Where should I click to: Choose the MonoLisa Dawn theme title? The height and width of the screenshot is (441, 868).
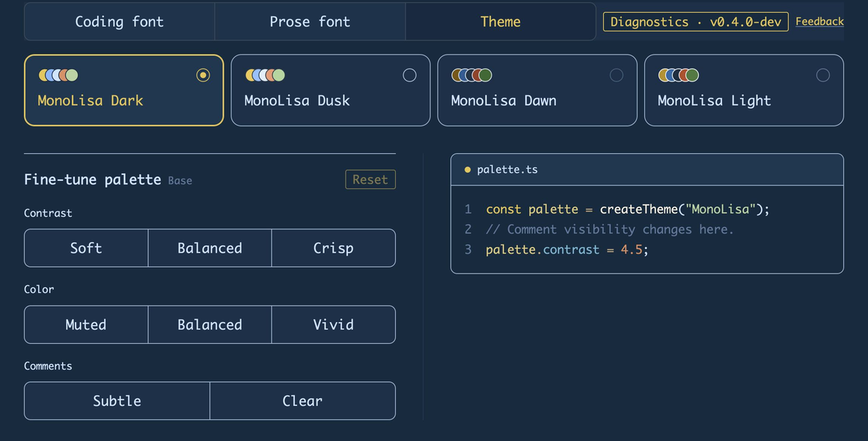[503, 101]
